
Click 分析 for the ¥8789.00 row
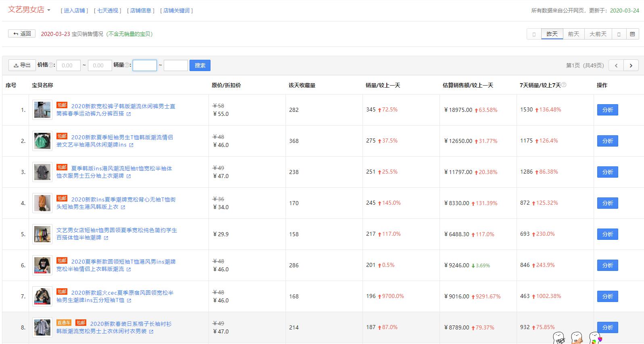607,327
